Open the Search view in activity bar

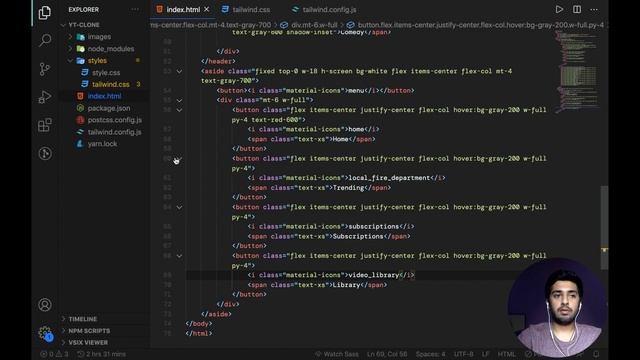click(x=44, y=40)
